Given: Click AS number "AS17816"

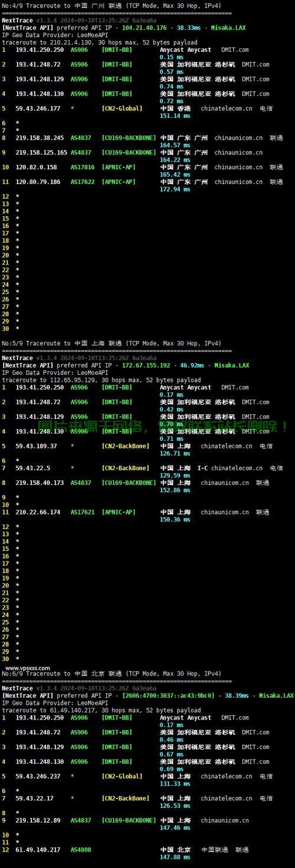Looking at the screenshot, I should pos(83,167).
